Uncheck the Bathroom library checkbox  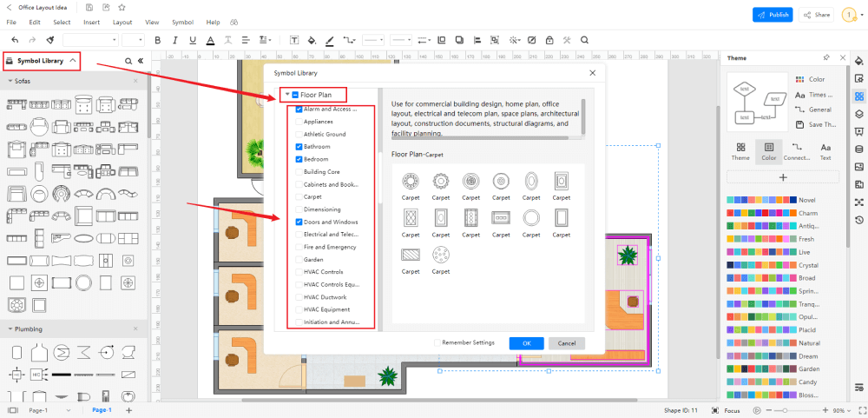pyautogui.click(x=299, y=147)
